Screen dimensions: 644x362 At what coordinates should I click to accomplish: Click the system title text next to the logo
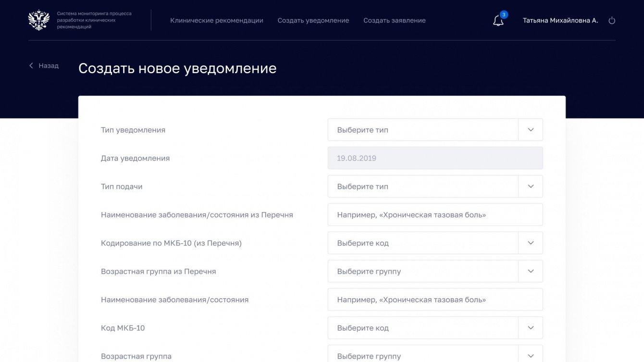tap(94, 20)
